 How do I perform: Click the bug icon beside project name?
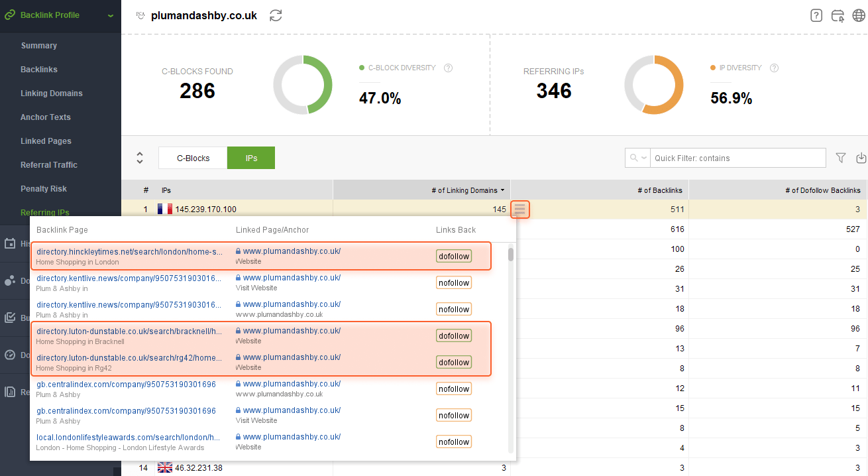[x=140, y=16]
